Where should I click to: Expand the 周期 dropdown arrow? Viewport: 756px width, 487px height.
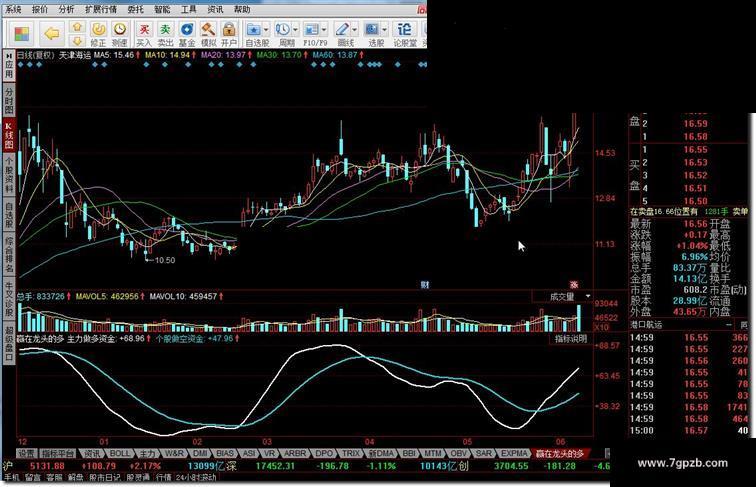[295, 30]
